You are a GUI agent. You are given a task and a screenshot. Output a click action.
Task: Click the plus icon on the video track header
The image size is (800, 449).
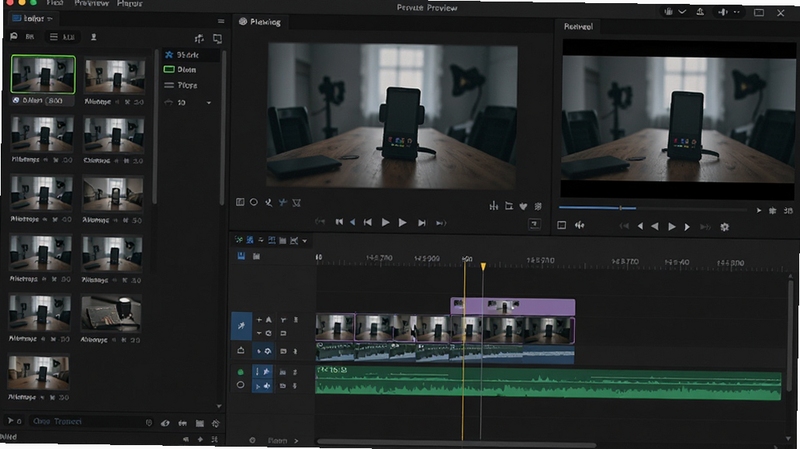(x=259, y=319)
